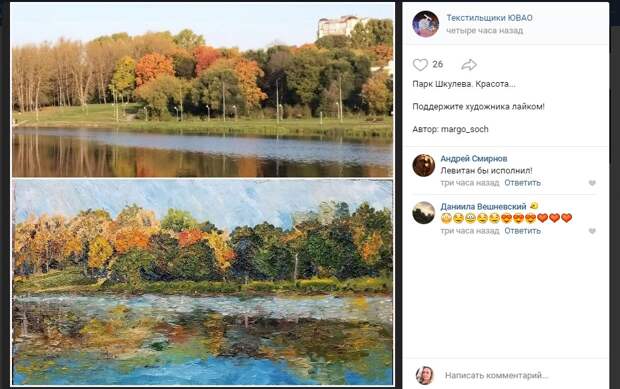Open the autumn park photograph
The height and width of the screenshot is (389, 620).
coord(202,90)
